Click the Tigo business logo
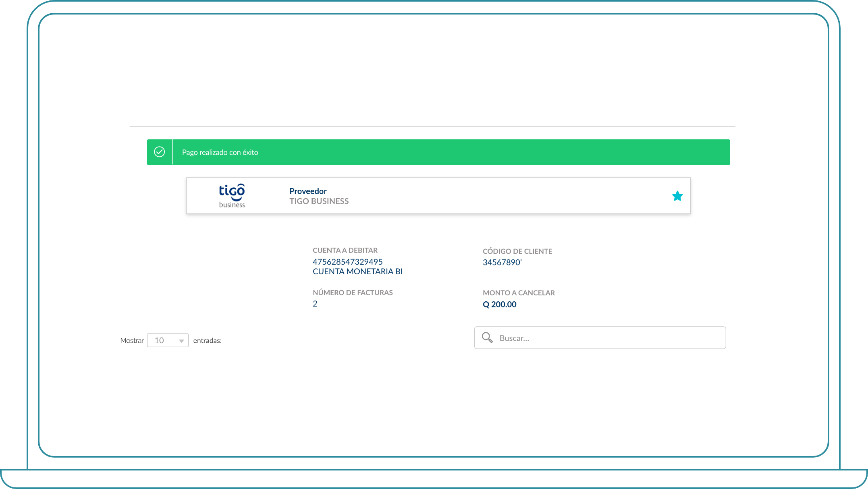The width and height of the screenshot is (868, 489). [x=232, y=196]
